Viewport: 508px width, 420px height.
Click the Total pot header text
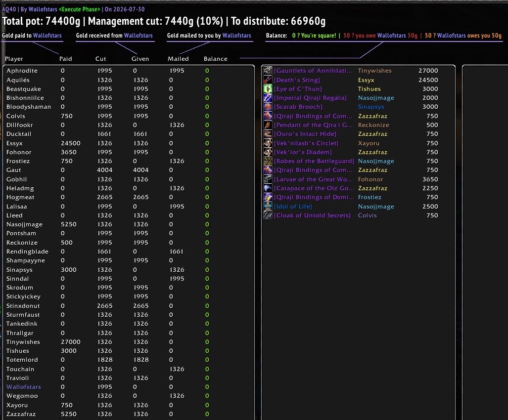point(164,21)
